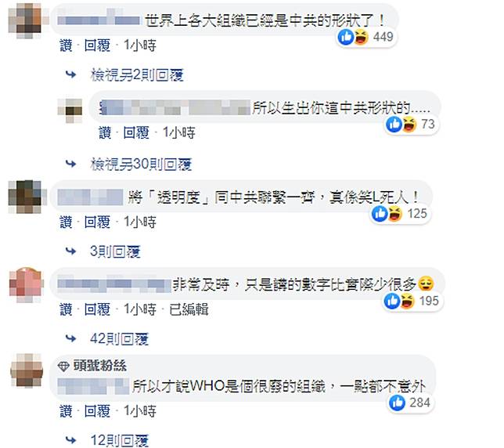Open 已編輯 edit history link
This screenshot has width=504, height=448.
(189, 309)
